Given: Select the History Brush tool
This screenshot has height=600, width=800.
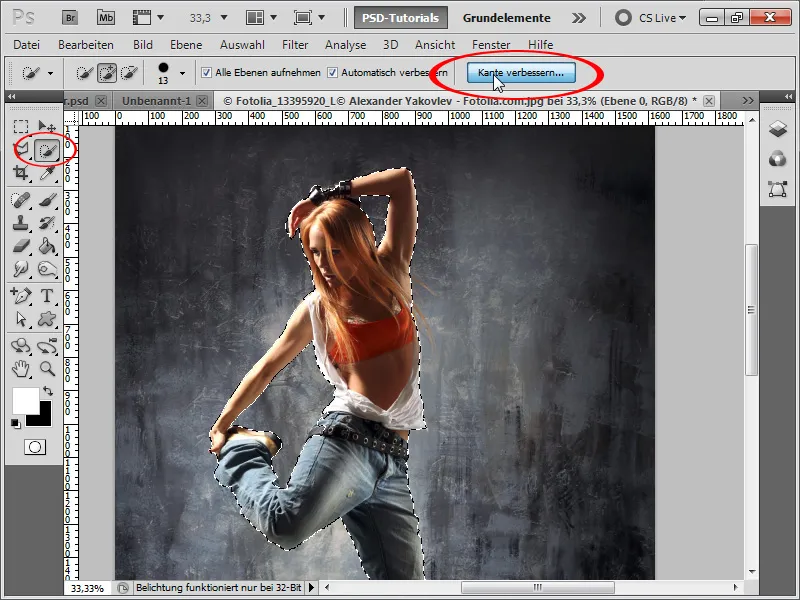Looking at the screenshot, I should (x=47, y=223).
